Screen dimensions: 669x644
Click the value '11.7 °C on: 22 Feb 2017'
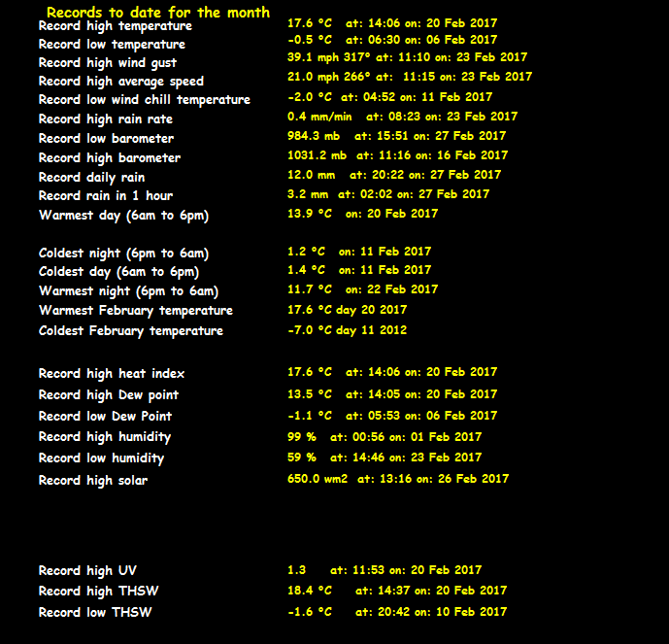tap(363, 289)
